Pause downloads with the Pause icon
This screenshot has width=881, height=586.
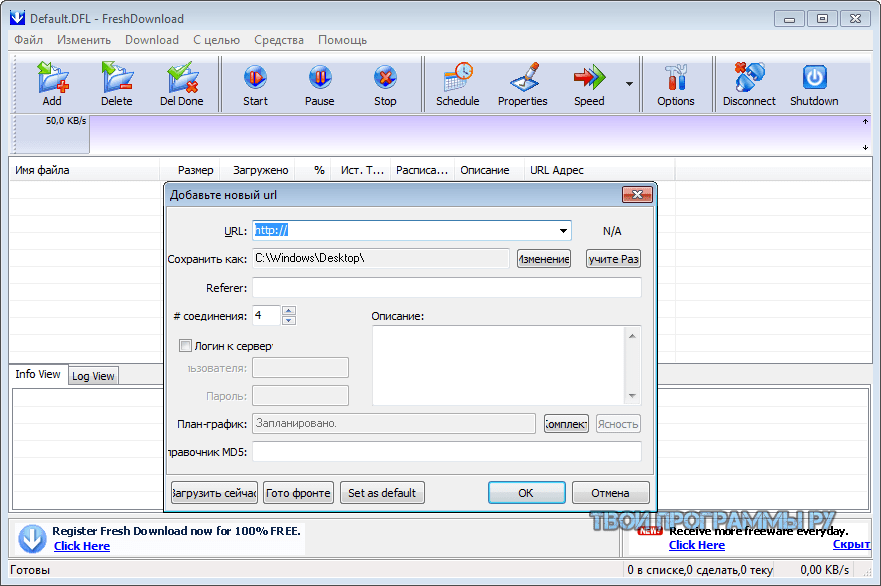320,84
